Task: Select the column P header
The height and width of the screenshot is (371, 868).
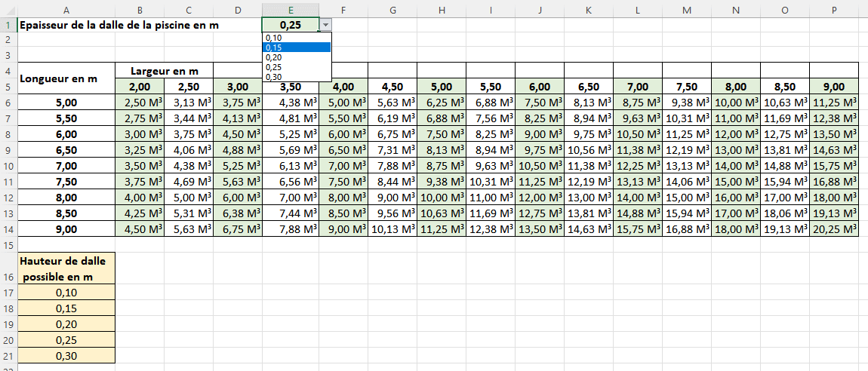Action: 834,8
